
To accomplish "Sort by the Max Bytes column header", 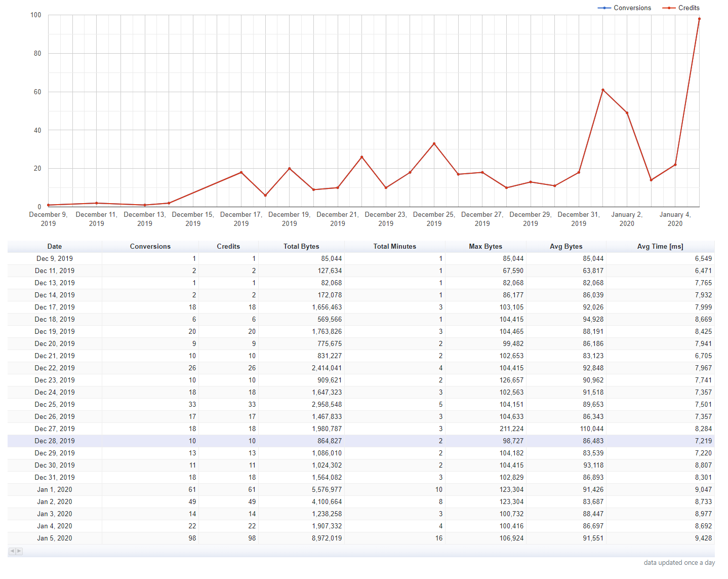I will [x=486, y=247].
